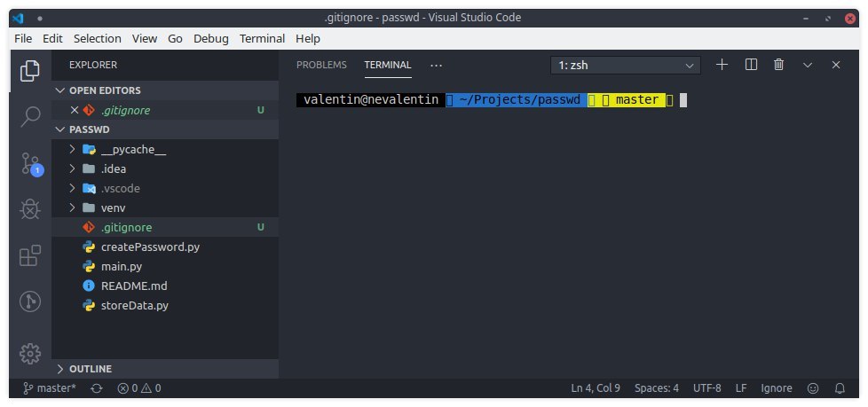Maximize panel with chevron down icon
The image size is (868, 407).
[808, 65]
